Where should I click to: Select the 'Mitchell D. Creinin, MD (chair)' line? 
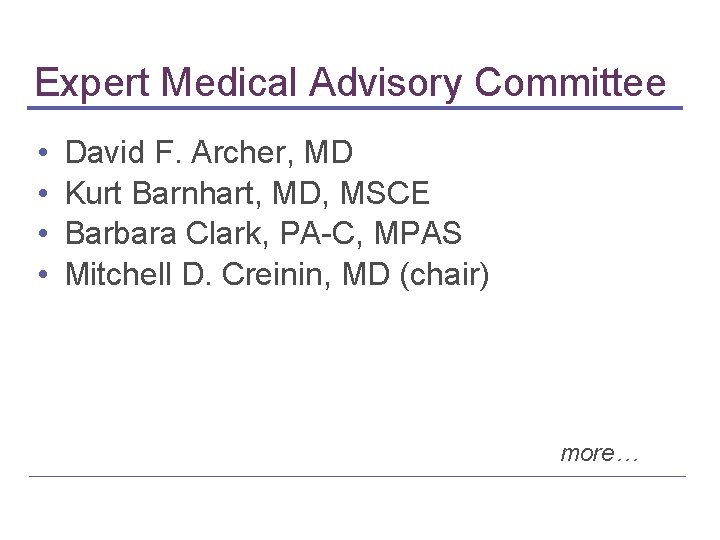[277, 274]
